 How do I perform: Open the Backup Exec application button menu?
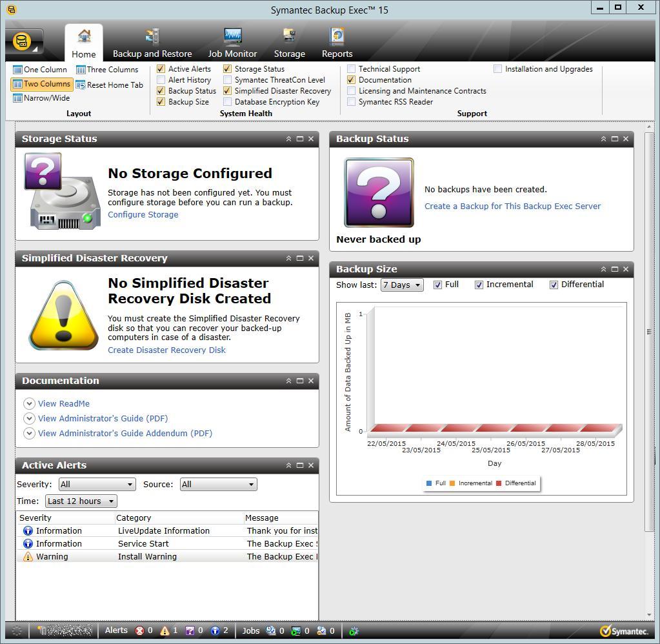(x=24, y=42)
